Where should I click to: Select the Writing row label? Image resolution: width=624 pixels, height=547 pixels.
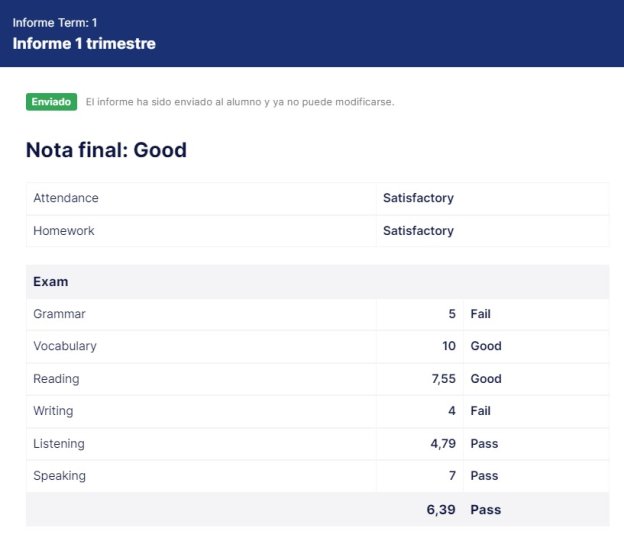coord(53,411)
